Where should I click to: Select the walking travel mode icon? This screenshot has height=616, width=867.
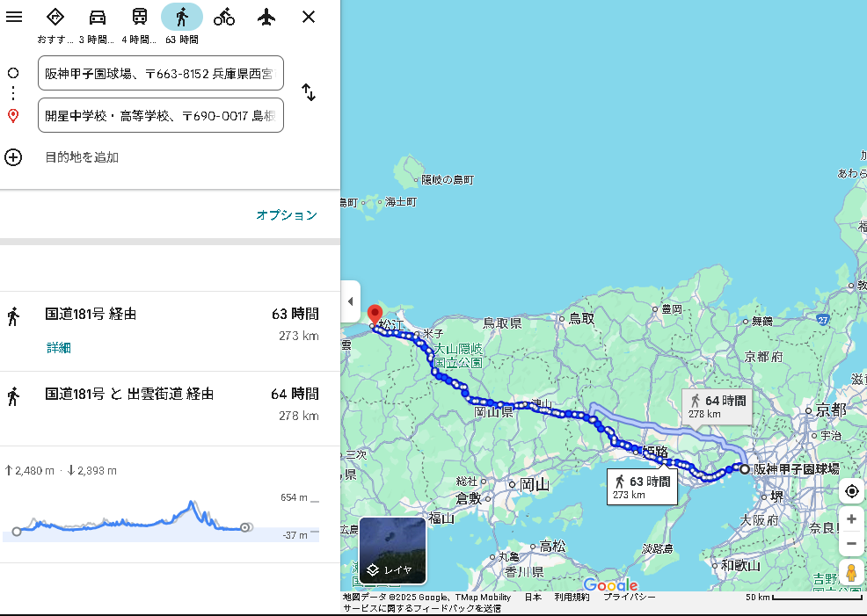[x=182, y=17]
